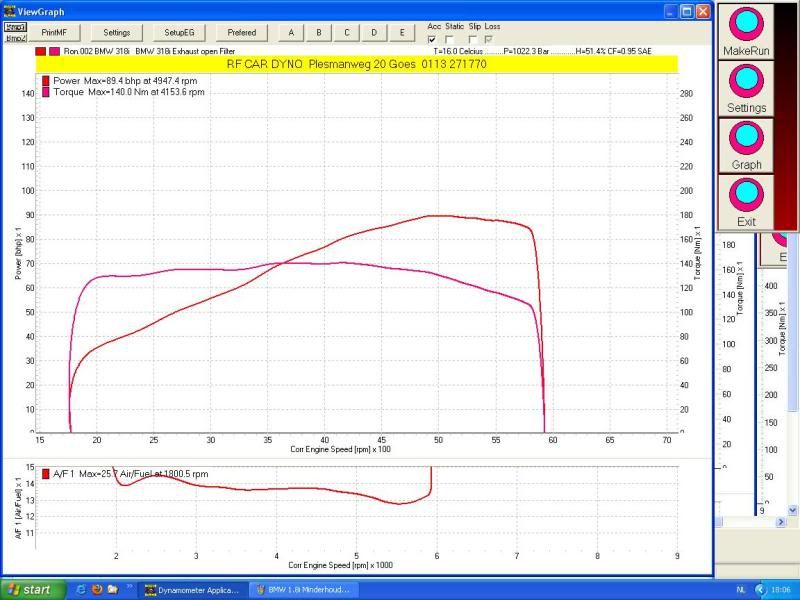
Task: Click the PrintMF toolbar button
Action: tap(54, 33)
